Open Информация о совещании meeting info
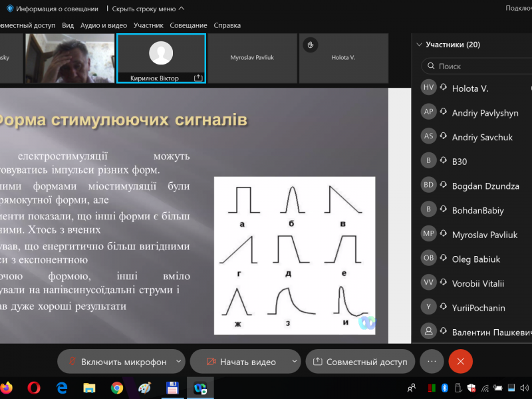 pos(53,9)
